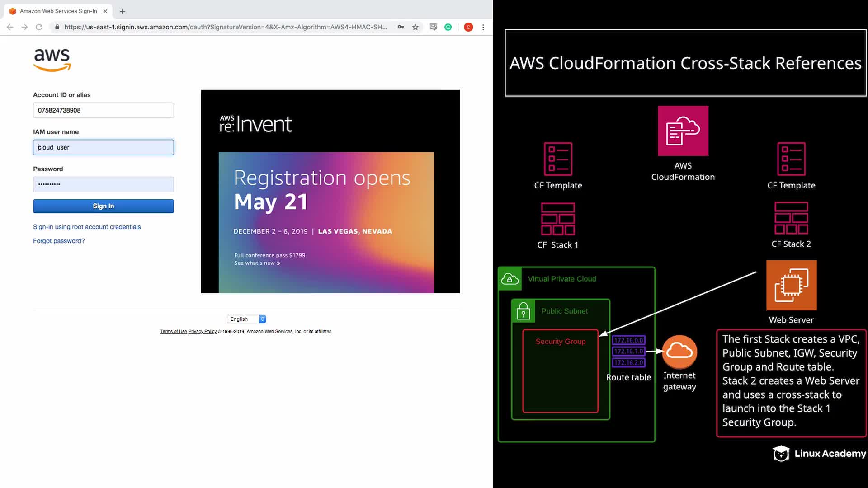The width and height of the screenshot is (868, 488).
Task: Close the Amazon Web Services Sign-In tab
Action: pos(105,11)
